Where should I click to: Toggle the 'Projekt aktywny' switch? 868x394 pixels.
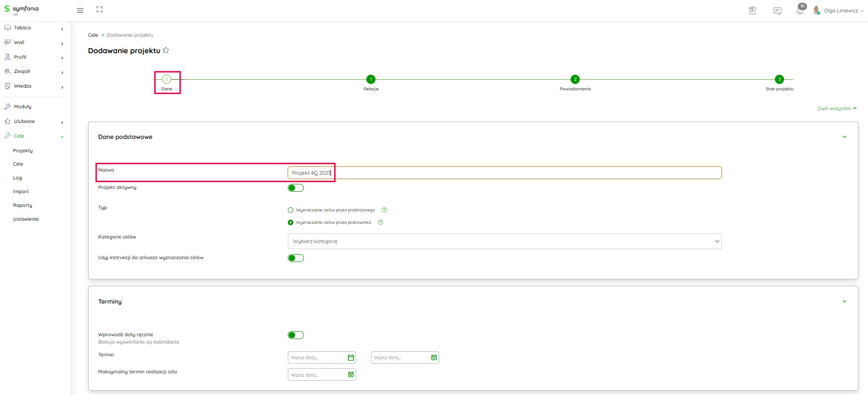[296, 188]
